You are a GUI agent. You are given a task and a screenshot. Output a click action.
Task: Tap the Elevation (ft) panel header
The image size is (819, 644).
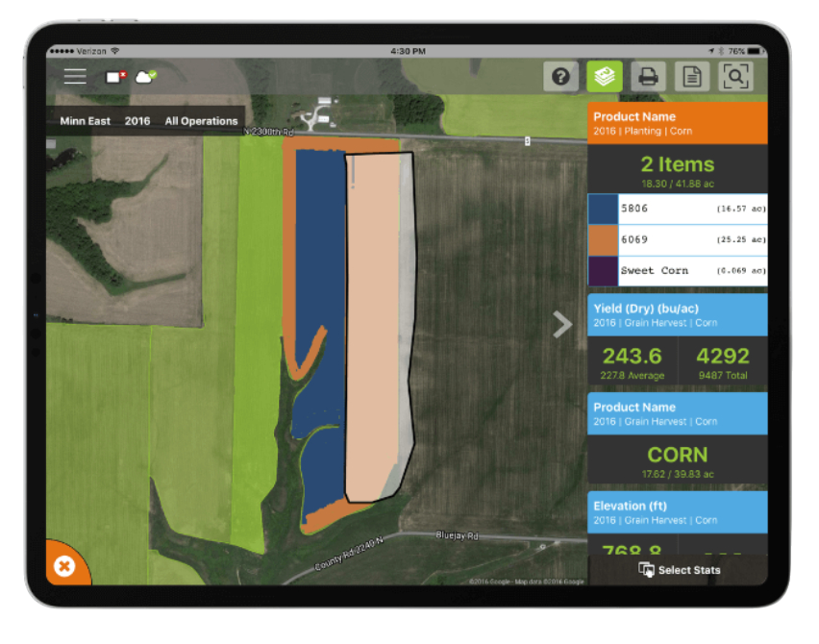coord(677,512)
